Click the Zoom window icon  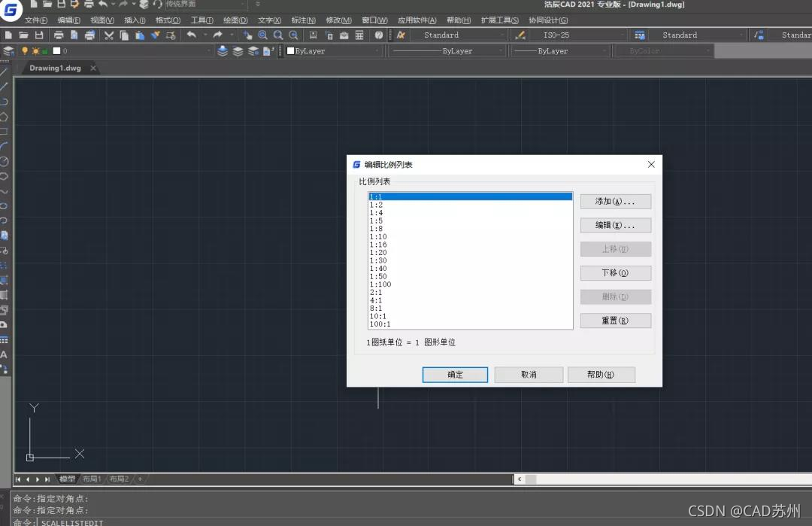tap(278, 35)
